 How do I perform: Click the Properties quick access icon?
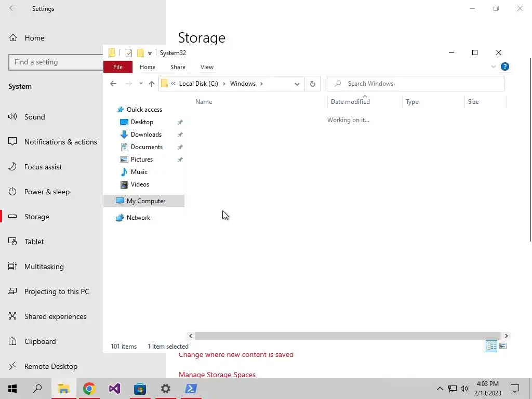129,52
